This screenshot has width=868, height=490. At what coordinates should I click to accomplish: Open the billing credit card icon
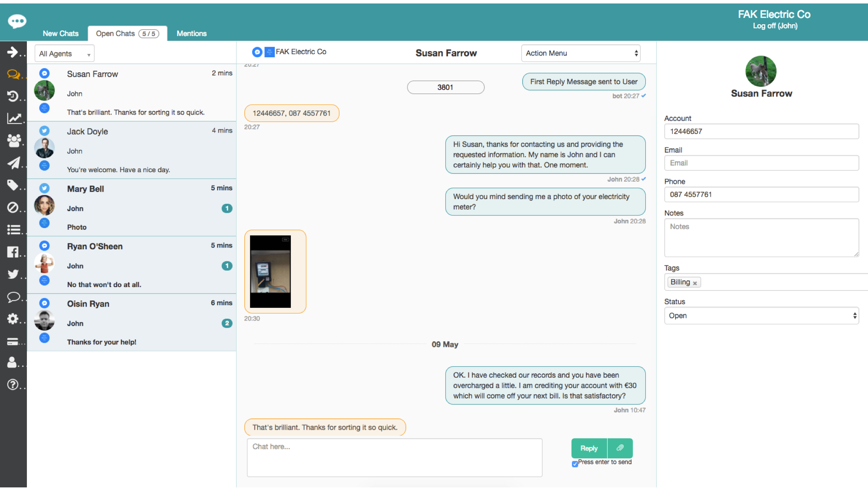[13, 342]
